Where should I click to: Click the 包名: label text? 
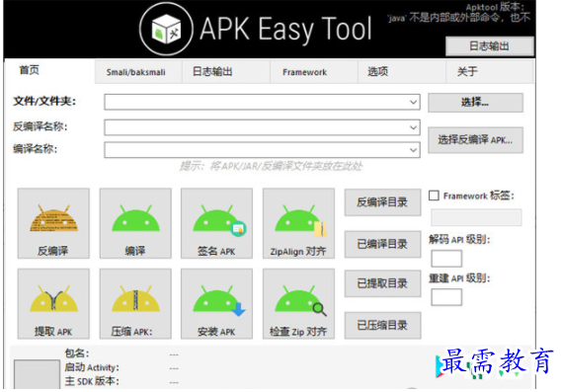click(77, 353)
